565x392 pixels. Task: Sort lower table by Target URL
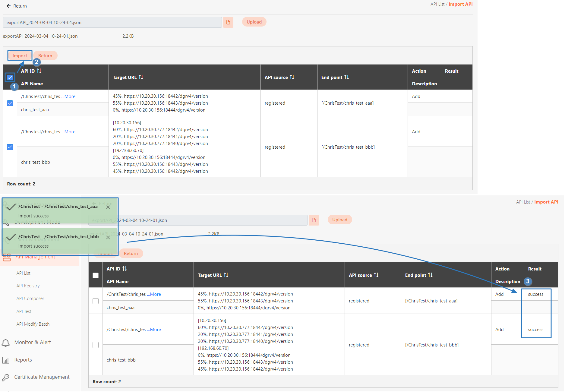[x=226, y=275]
